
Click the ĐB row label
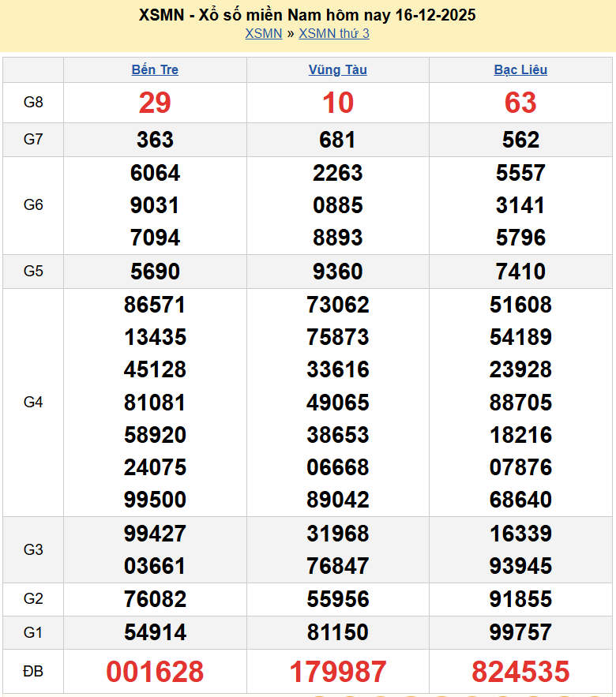click(x=33, y=672)
